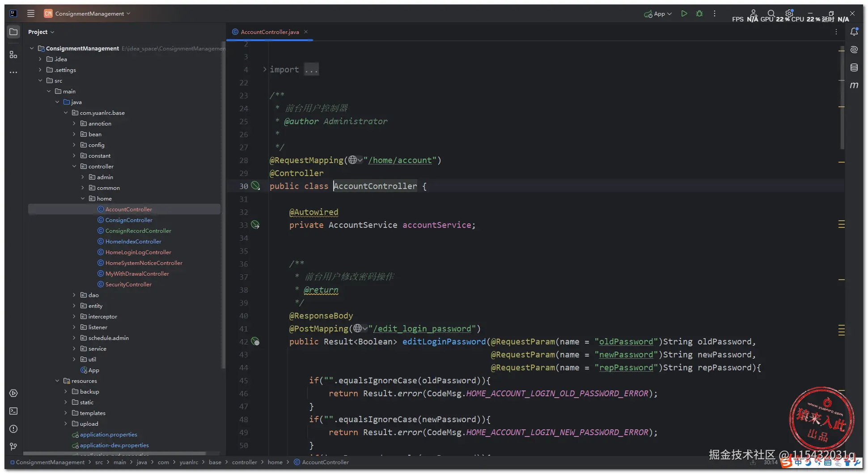Screen dimensions: 868x474
Task: Click the endpoint gutter icon on line 42
Action: coord(255,341)
